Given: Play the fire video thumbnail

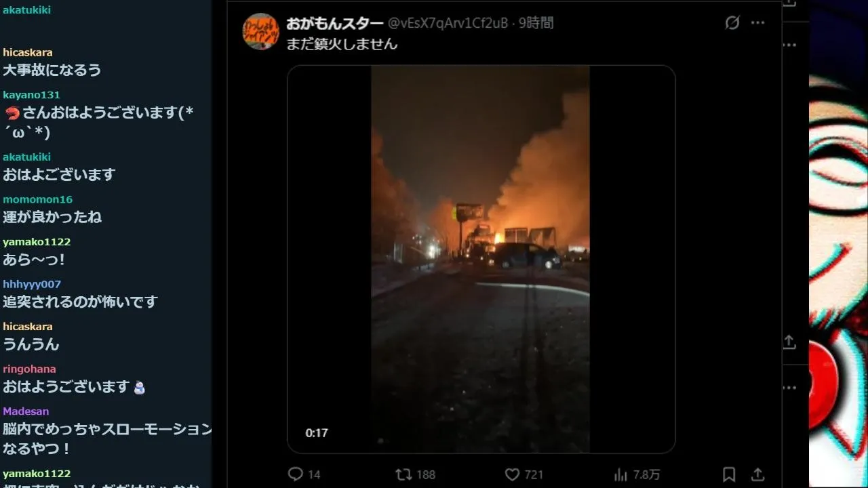Looking at the screenshot, I should tap(481, 259).
